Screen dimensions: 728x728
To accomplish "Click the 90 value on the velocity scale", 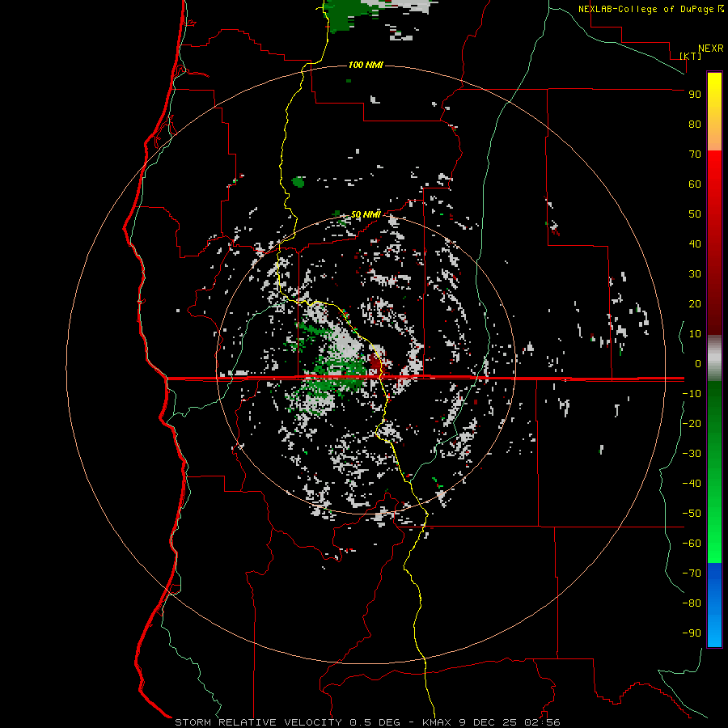I will pos(695,95).
